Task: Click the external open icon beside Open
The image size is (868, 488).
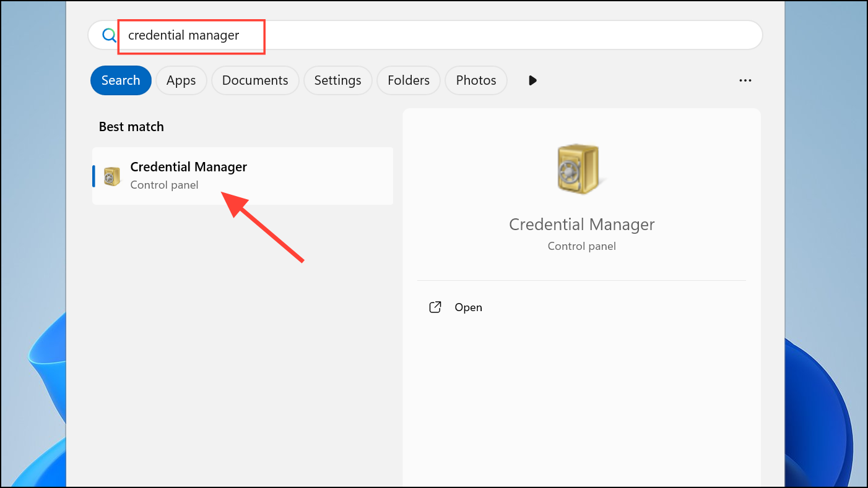Action: pyautogui.click(x=435, y=307)
